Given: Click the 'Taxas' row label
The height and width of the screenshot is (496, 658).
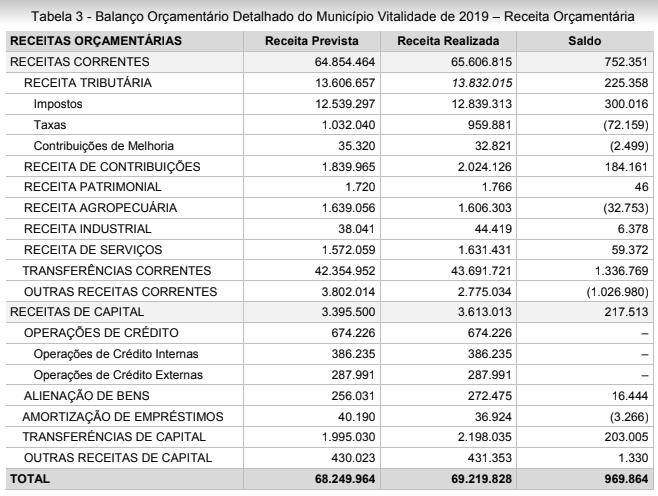Looking at the screenshot, I should tap(50, 125).
